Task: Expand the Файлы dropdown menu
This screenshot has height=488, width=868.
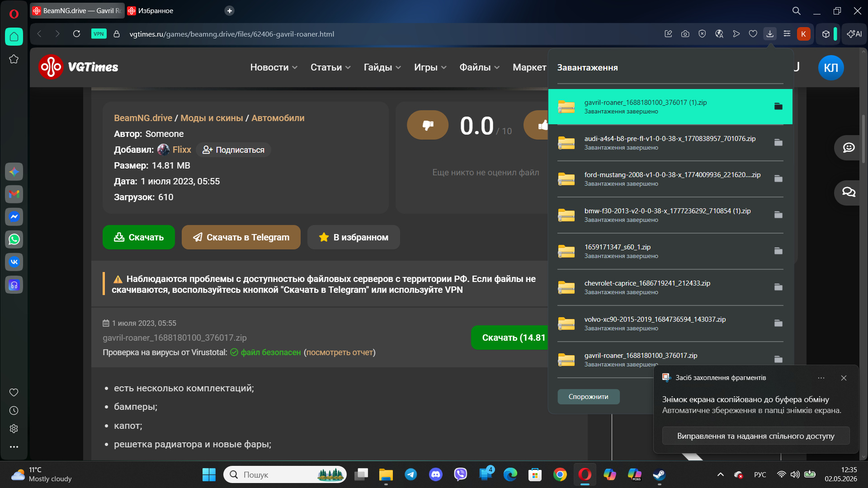Action: tap(480, 67)
